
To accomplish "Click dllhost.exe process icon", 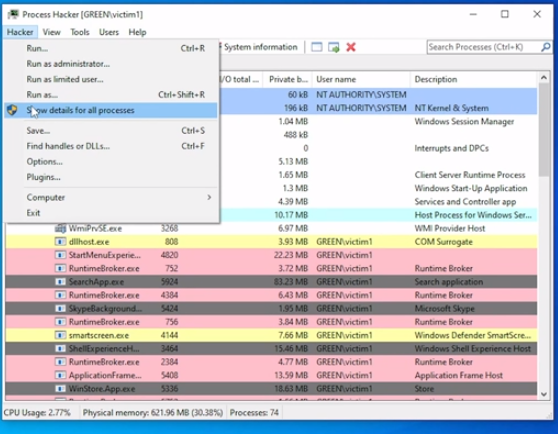I will [x=60, y=242].
